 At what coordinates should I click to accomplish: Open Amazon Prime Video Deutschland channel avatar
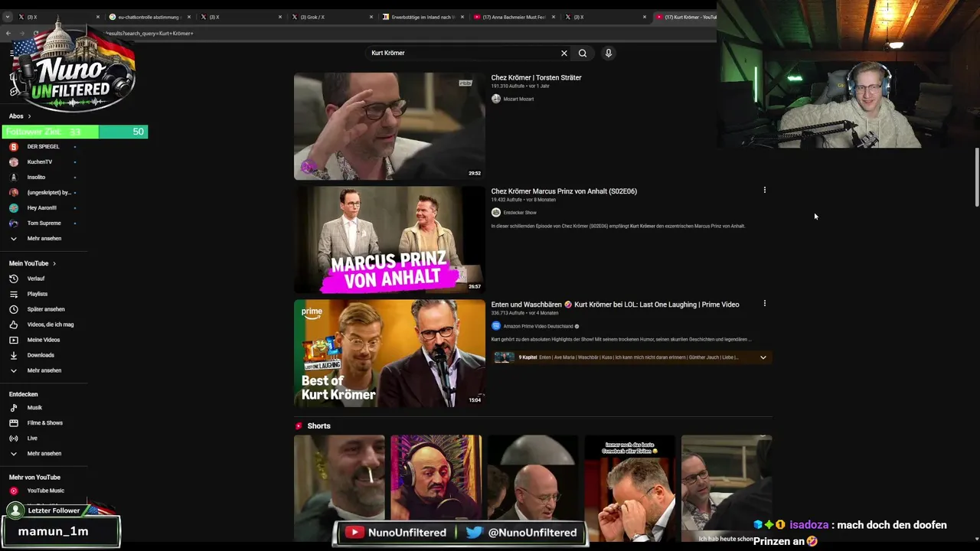pyautogui.click(x=496, y=326)
